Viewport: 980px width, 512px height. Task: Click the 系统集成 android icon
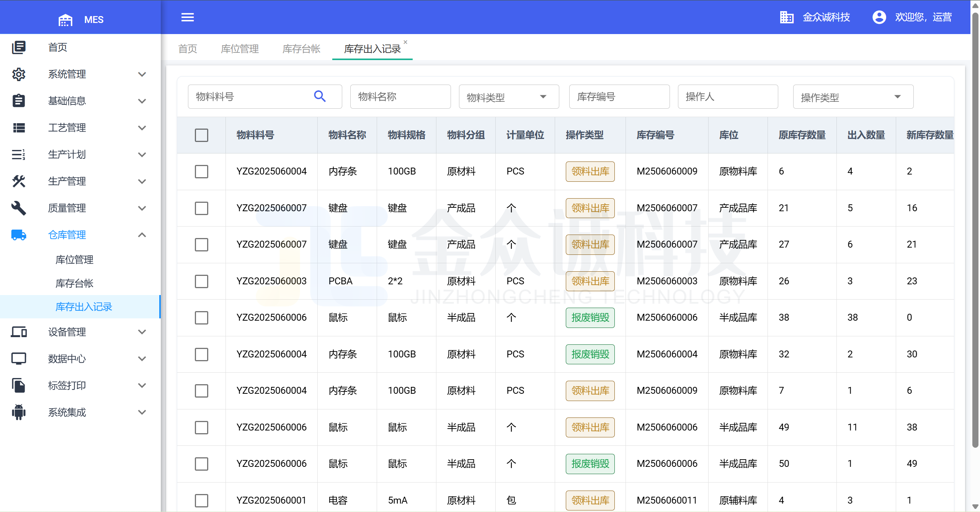tap(18, 412)
